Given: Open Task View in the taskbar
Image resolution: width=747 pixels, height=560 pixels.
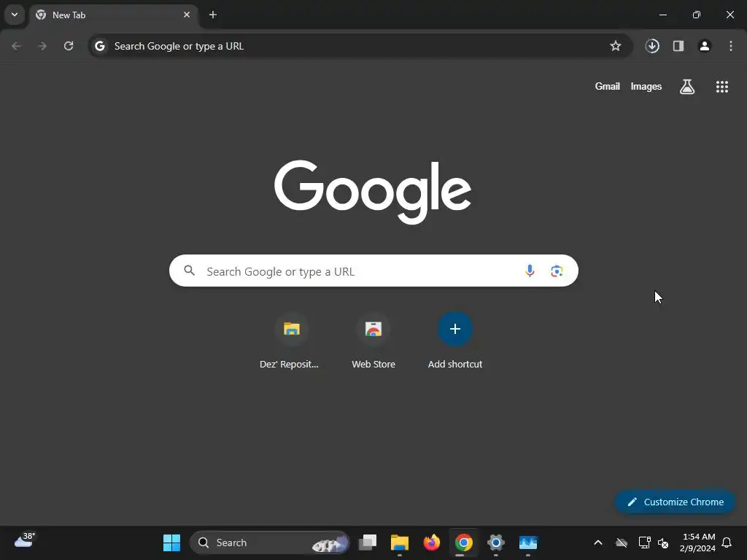Looking at the screenshot, I should click(368, 542).
